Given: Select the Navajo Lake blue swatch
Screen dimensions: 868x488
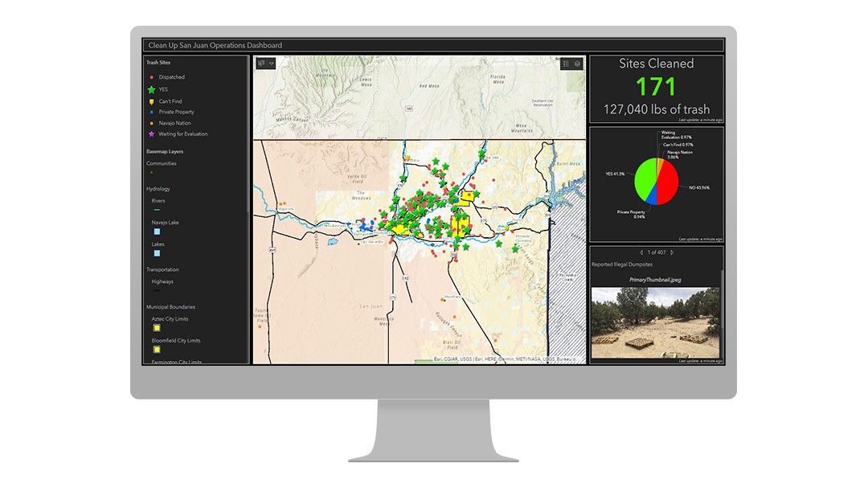Looking at the screenshot, I should [157, 232].
